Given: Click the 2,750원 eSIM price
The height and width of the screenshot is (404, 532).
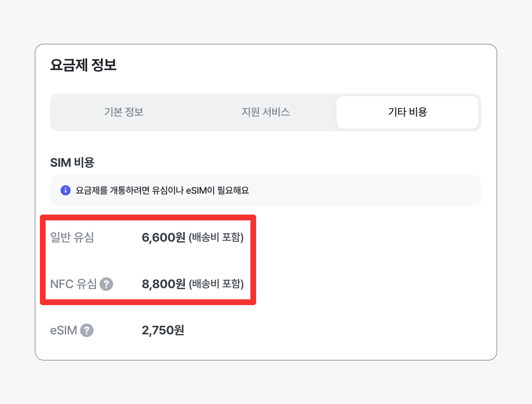Looking at the screenshot, I should pos(163,330).
